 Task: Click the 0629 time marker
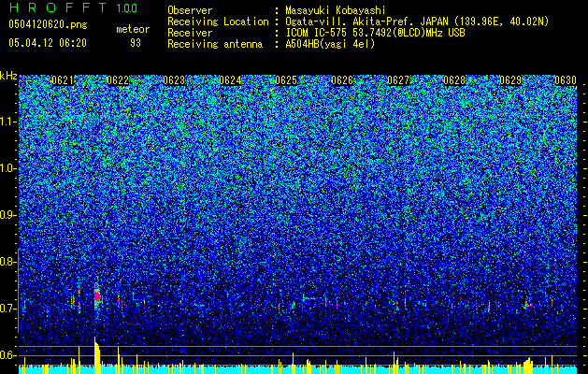(510, 80)
